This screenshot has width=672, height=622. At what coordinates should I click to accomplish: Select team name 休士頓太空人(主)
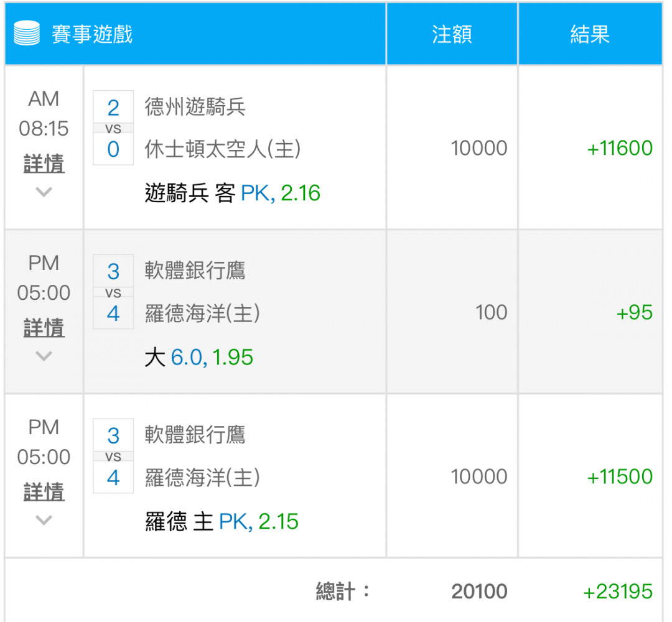pos(222,149)
